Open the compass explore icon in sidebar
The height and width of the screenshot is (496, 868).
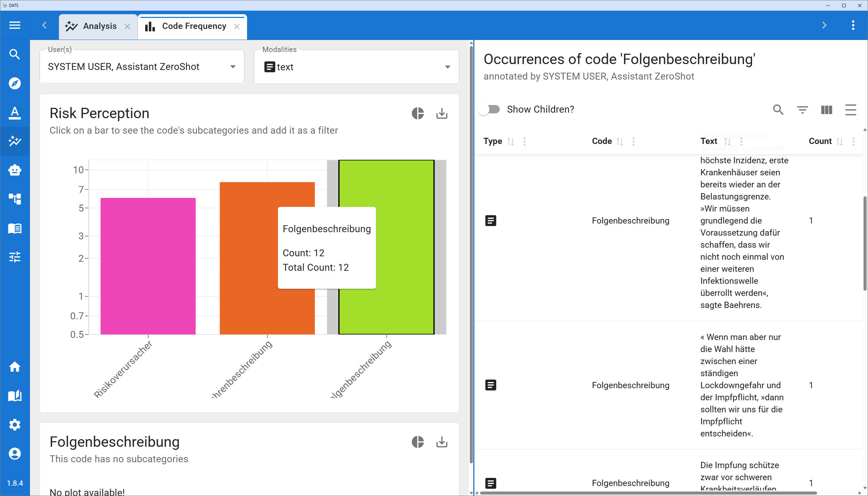(15, 83)
